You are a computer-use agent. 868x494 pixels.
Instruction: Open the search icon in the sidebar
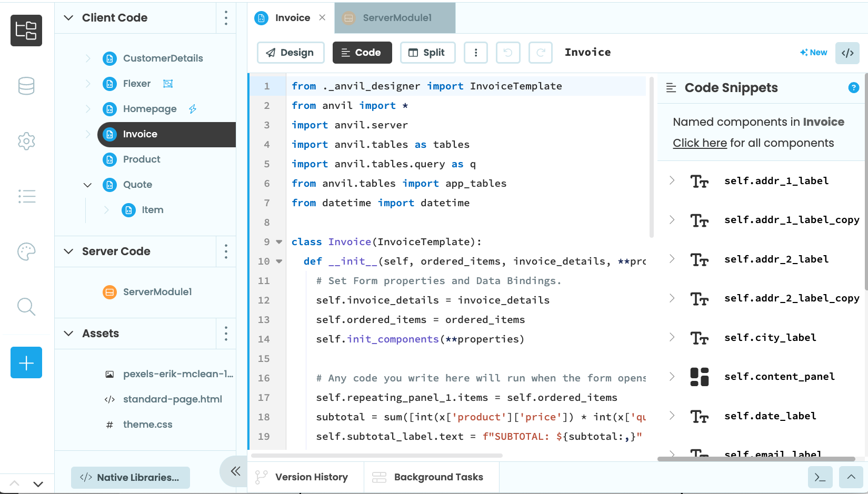coord(26,307)
